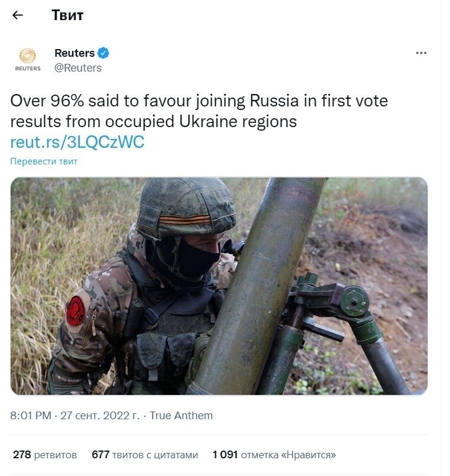Show the 677 твитов с цитатами
The image size is (450, 476).
(145, 455)
